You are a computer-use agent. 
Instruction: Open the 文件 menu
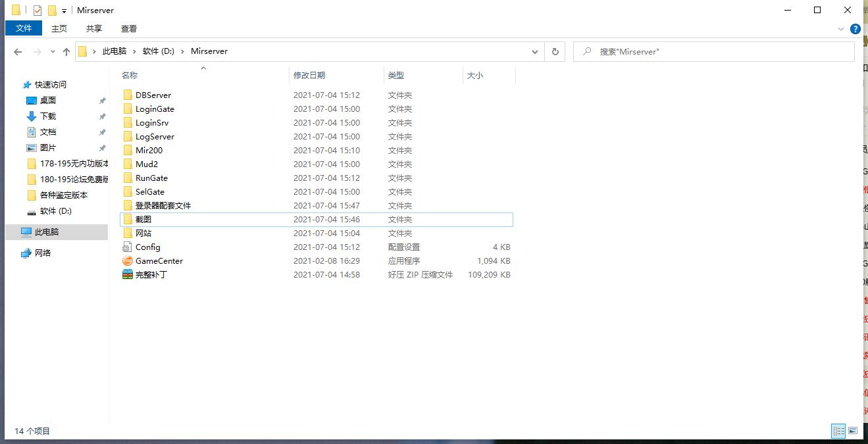pyautogui.click(x=24, y=28)
